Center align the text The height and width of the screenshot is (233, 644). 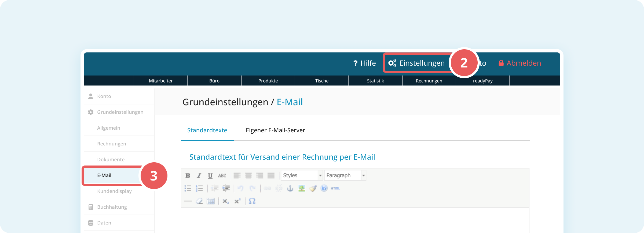248,176
